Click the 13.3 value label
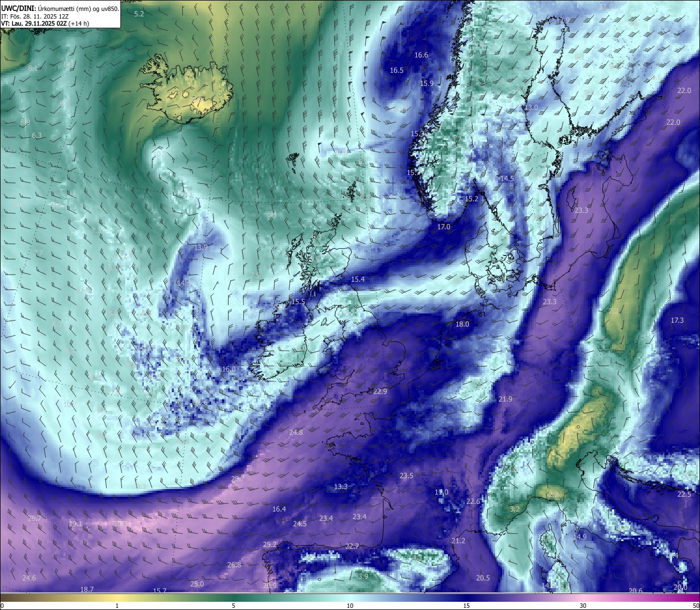700x610 pixels. (x=341, y=486)
